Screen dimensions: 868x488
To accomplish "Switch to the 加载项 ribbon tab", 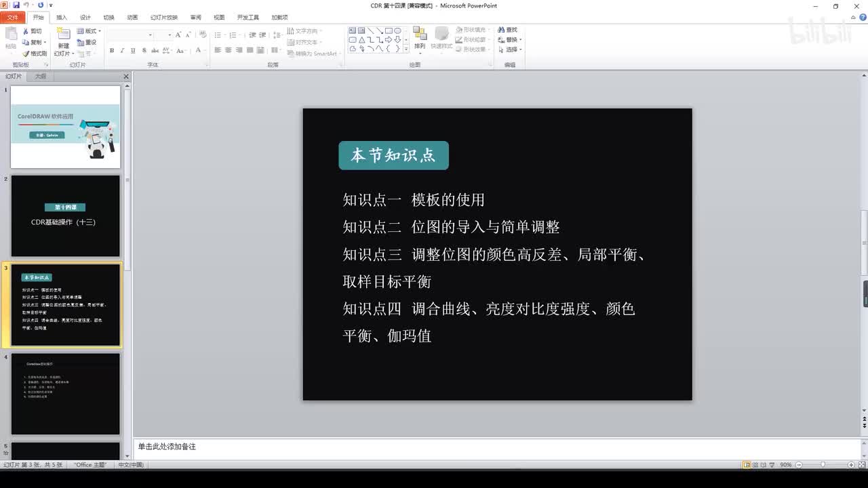I will pyautogui.click(x=279, y=18).
